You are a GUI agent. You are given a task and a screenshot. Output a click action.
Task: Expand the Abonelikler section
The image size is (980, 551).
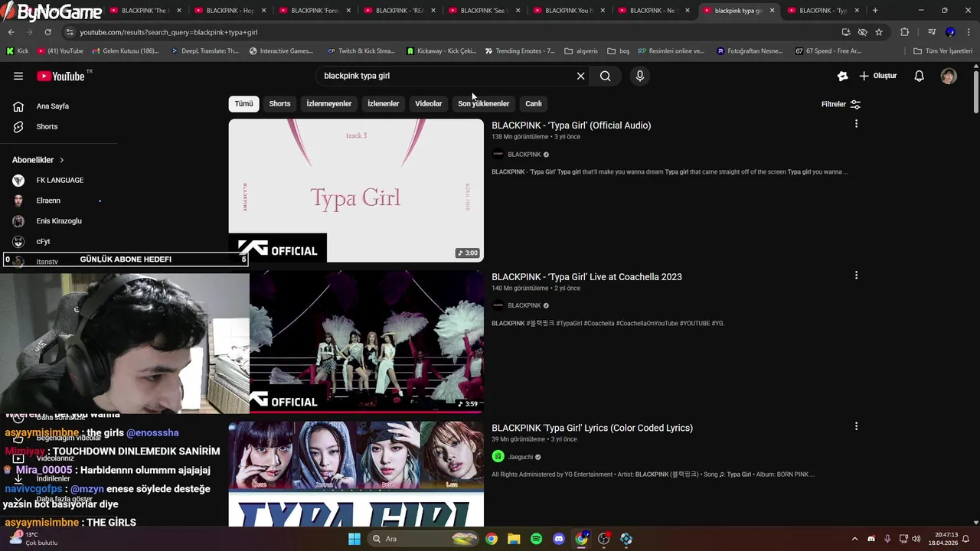pyautogui.click(x=38, y=160)
